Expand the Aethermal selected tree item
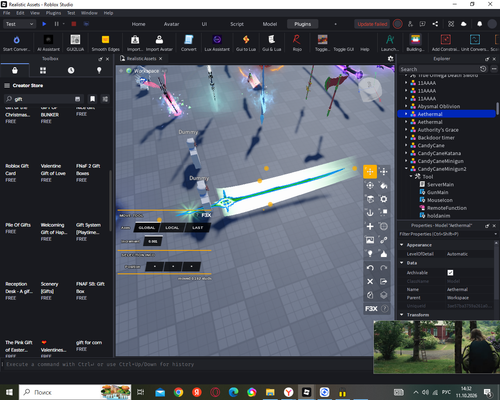The width and height of the screenshot is (500, 400). (x=406, y=114)
